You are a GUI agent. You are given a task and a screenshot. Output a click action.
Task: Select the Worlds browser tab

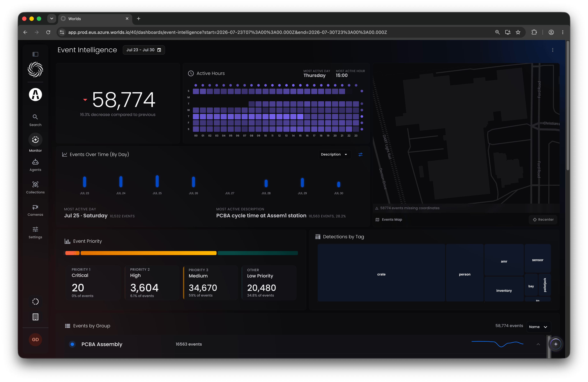(x=95, y=19)
